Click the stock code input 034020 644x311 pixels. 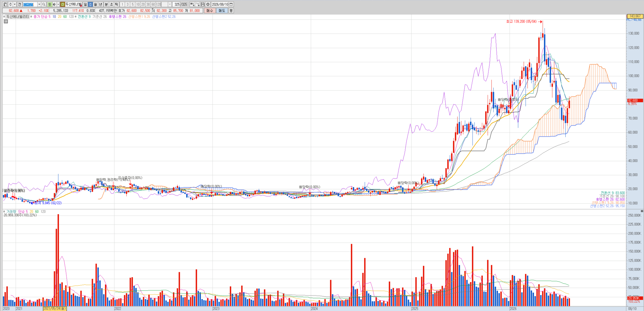30,4
